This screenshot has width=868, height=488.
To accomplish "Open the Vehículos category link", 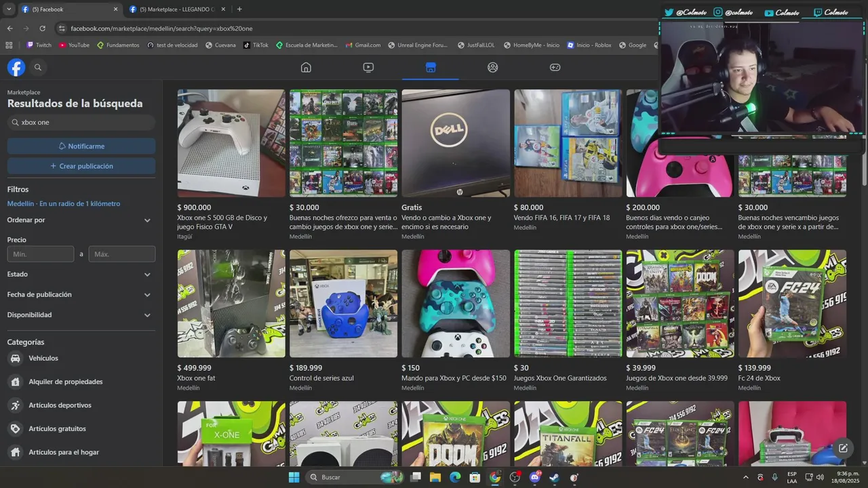I will (x=43, y=359).
